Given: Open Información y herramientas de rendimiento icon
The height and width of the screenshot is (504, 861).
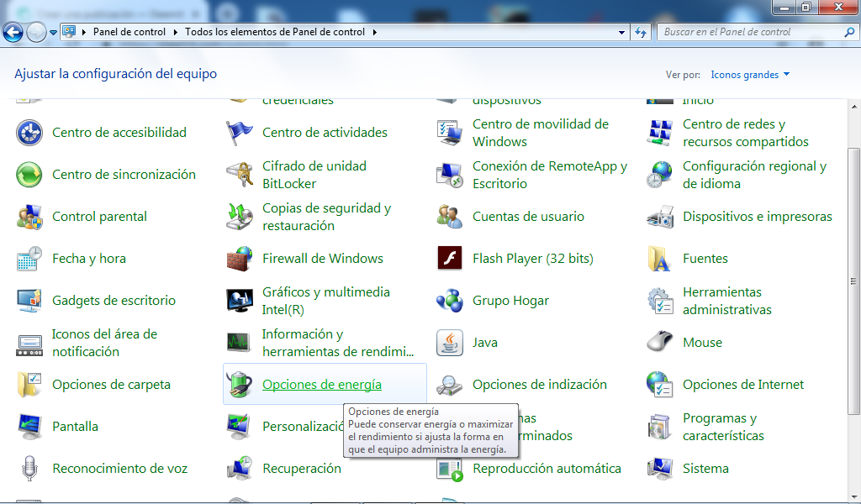Looking at the screenshot, I should coord(240,343).
